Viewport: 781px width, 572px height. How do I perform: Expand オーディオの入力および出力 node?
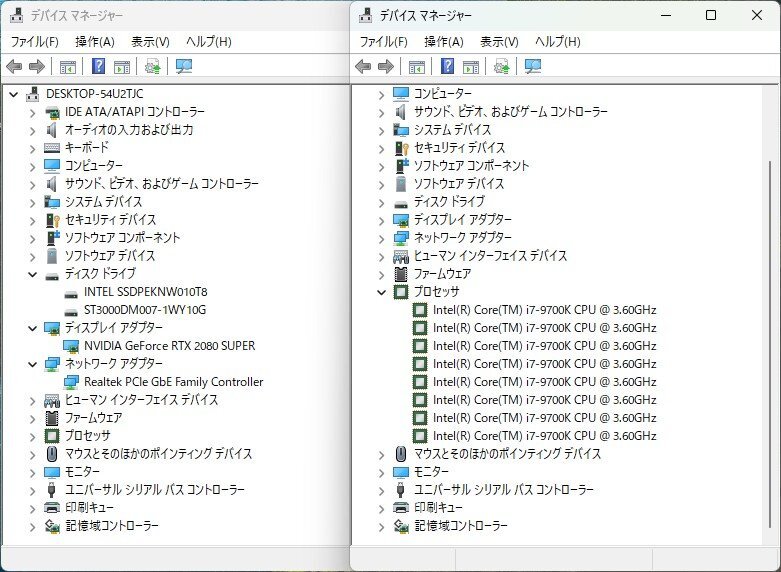point(32,131)
